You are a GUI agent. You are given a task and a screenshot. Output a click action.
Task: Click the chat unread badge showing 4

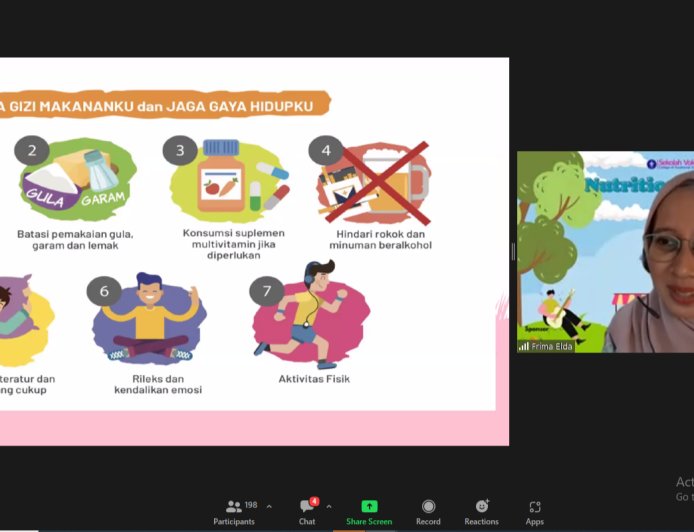(x=314, y=501)
